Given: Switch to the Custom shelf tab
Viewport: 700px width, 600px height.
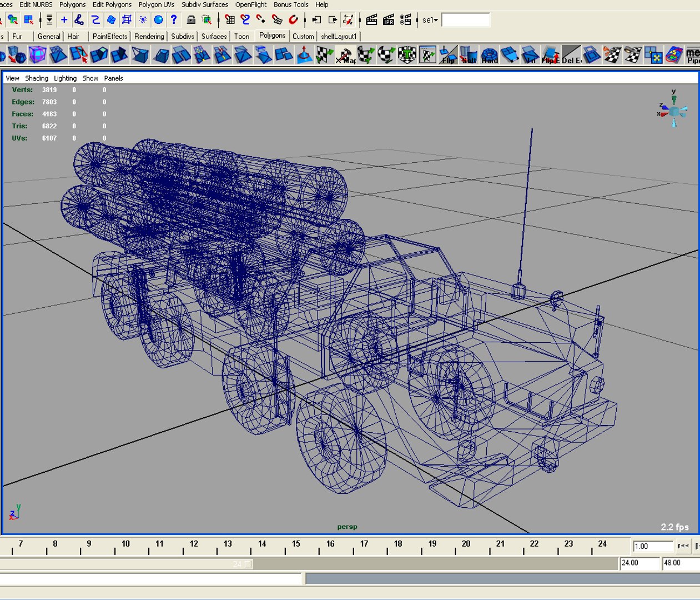Looking at the screenshot, I should click(303, 36).
